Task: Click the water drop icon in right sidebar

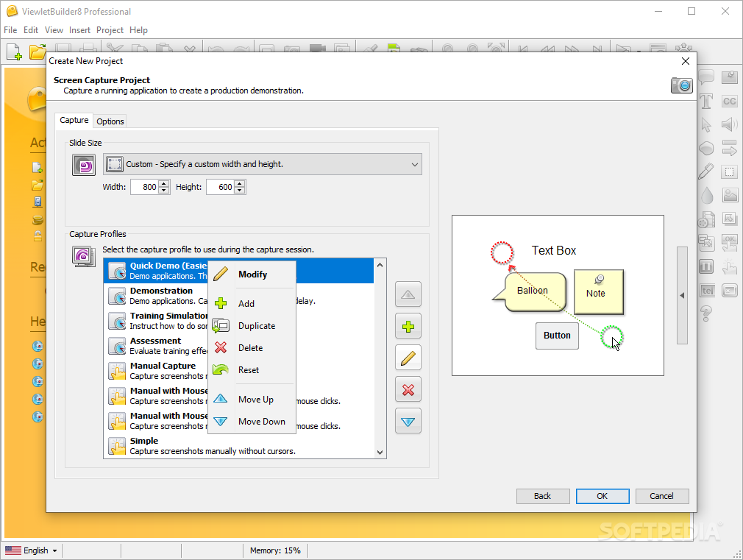Action: coord(706,195)
